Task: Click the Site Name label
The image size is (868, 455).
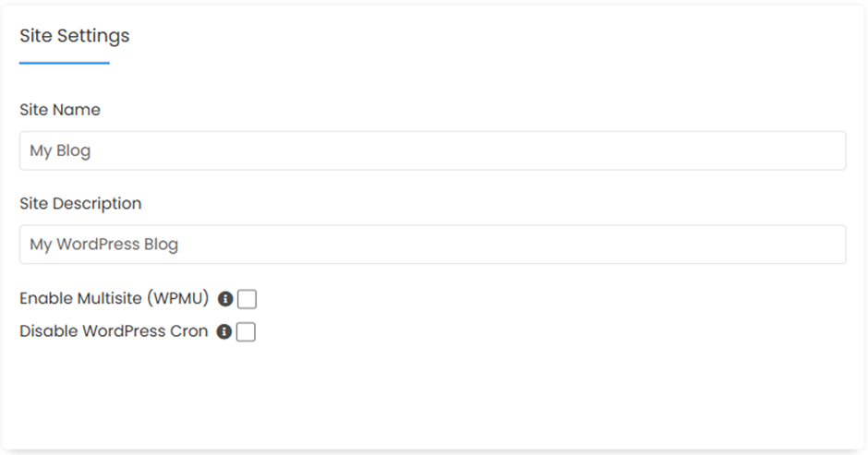Action: (60, 110)
